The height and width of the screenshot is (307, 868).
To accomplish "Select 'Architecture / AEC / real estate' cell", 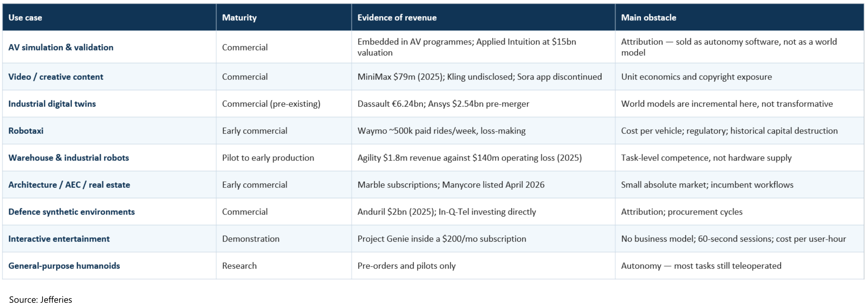I will click(109, 185).
